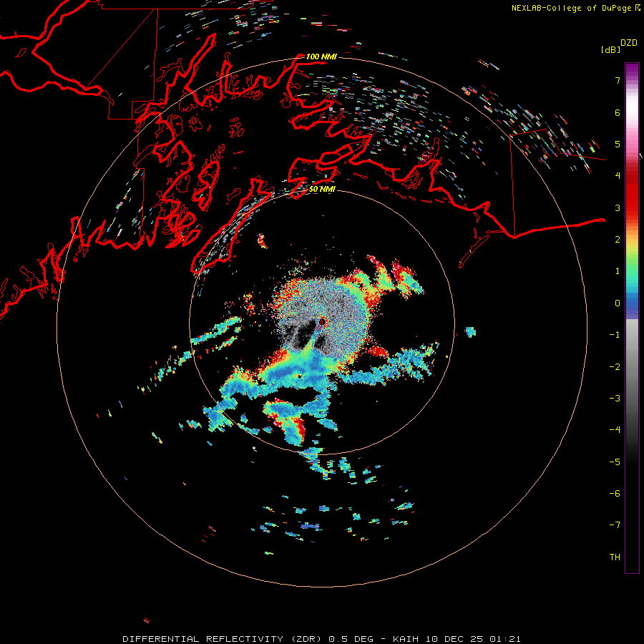
Task: Click the -1 value on color scale
Action: [x=615, y=335]
